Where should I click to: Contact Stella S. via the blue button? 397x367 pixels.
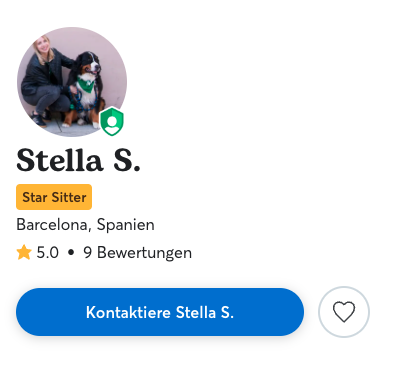[x=160, y=312]
